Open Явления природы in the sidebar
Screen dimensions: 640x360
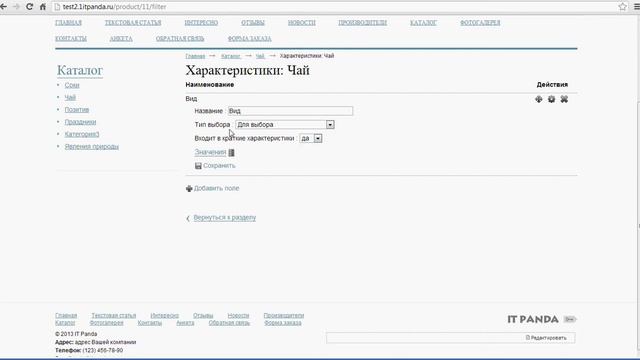(x=91, y=147)
